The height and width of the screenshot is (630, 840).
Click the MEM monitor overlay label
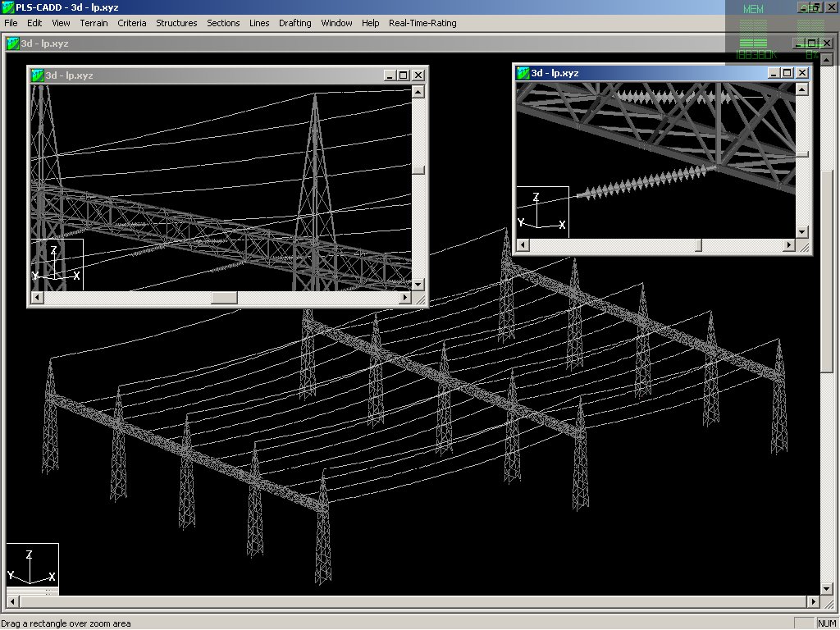click(x=753, y=9)
